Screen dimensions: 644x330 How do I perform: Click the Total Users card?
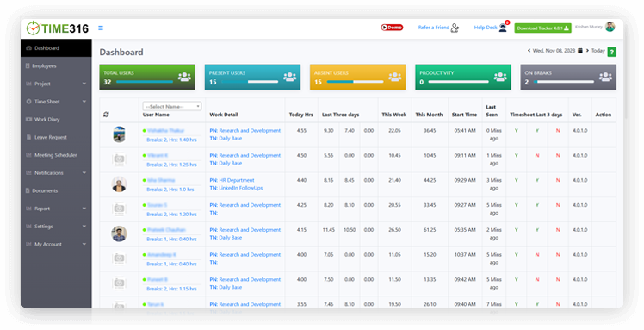click(x=147, y=77)
